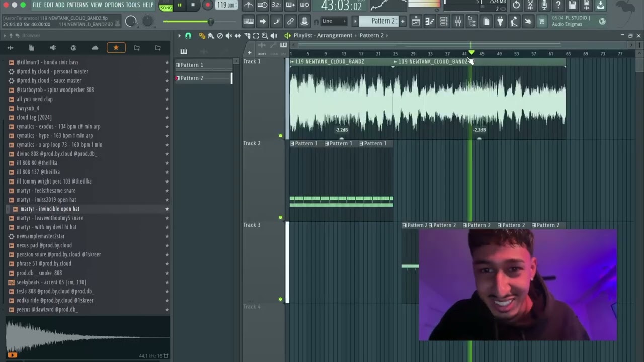Click the export/render download icon

pyautogui.click(x=601, y=6)
